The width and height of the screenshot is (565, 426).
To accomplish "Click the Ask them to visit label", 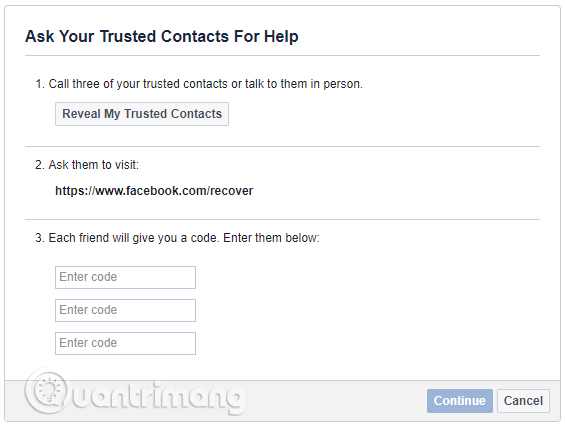I will (x=94, y=165).
